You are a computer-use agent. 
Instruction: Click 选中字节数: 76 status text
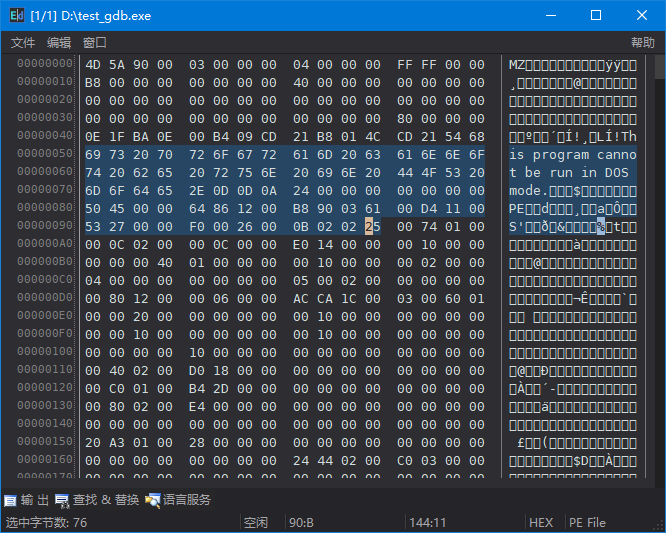46,522
